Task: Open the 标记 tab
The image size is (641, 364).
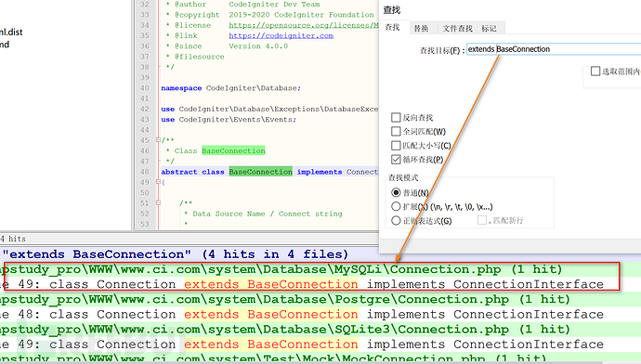Action: pyautogui.click(x=489, y=28)
